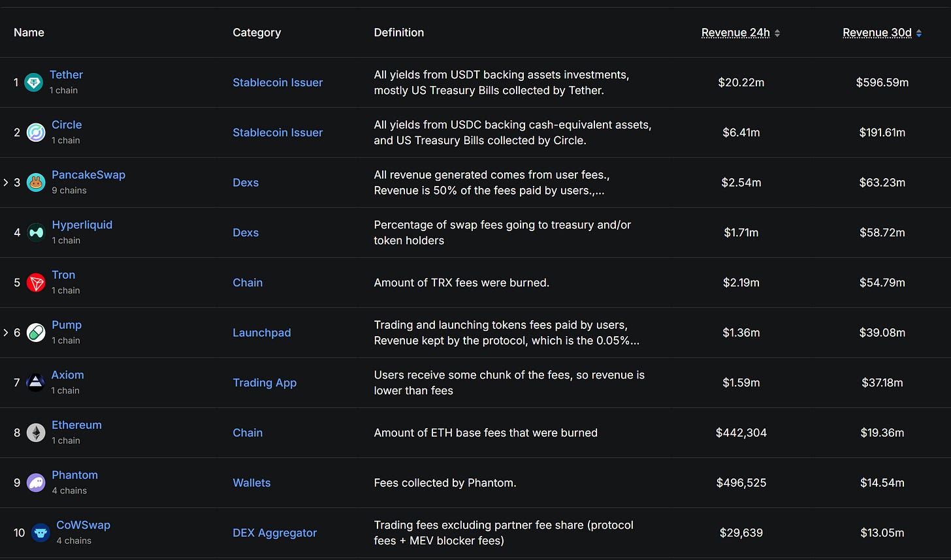Click the Hyperliquid logo icon
Viewport: 951px width, 560px height.
[36, 232]
